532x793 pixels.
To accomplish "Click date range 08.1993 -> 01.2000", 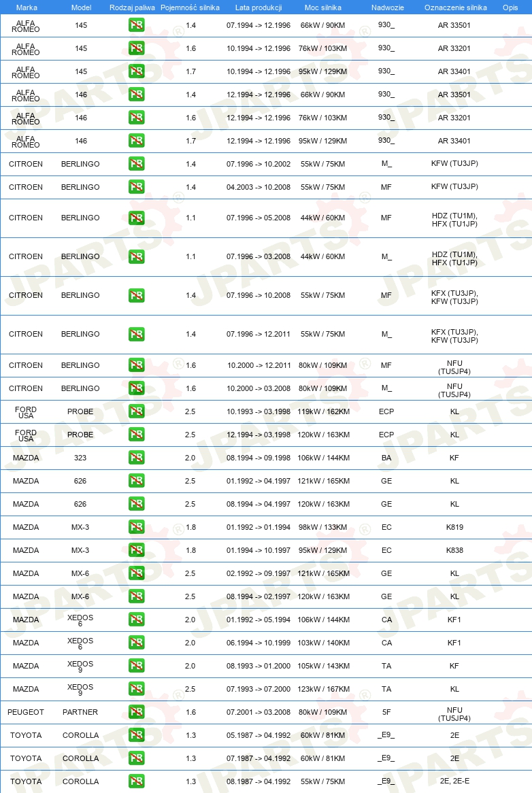I will pyautogui.click(x=259, y=666).
